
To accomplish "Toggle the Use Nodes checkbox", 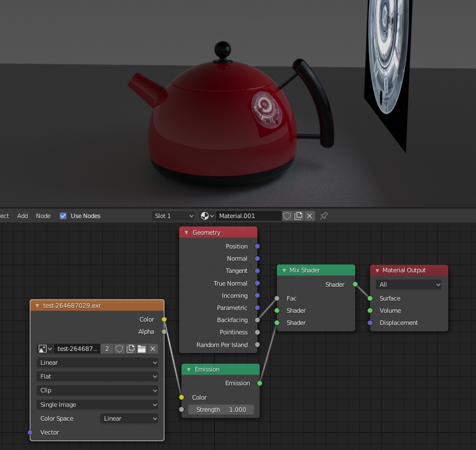I will (x=63, y=216).
